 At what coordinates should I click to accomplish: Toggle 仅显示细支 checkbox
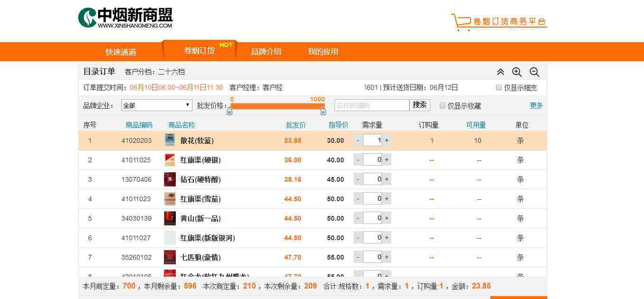pyautogui.click(x=499, y=87)
